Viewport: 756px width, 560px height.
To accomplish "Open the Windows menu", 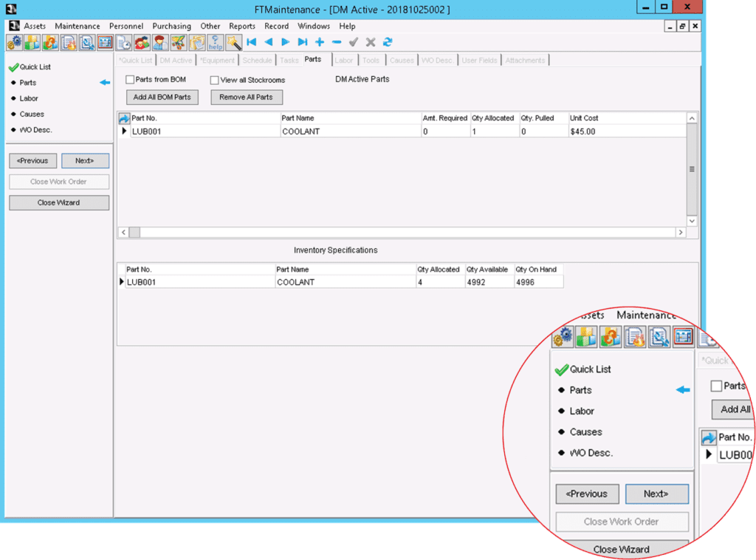I will [313, 26].
